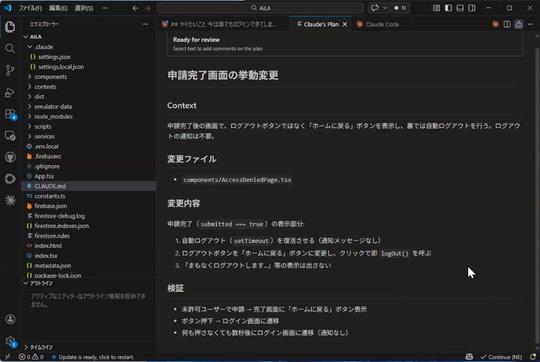Collapse the .claude folder
The image size is (540, 362).
tap(29, 46)
